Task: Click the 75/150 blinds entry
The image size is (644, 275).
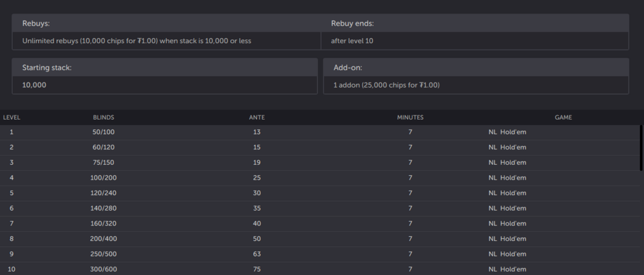Action: [x=104, y=162]
